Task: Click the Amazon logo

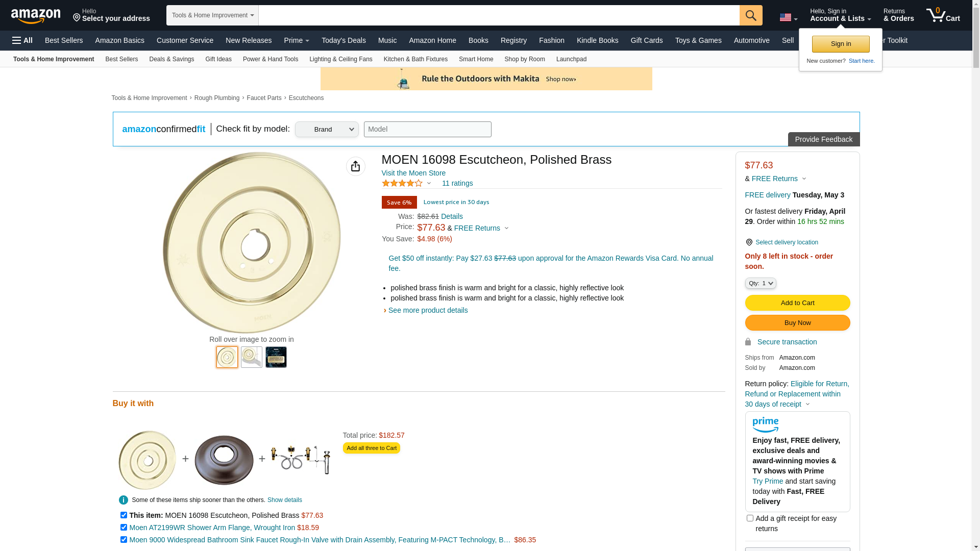Action: [x=36, y=16]
